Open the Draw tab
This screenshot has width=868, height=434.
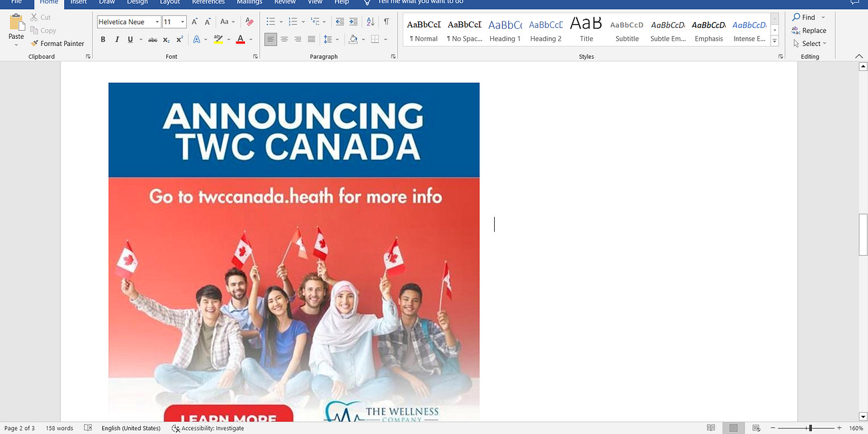click(x=107, y=2)
